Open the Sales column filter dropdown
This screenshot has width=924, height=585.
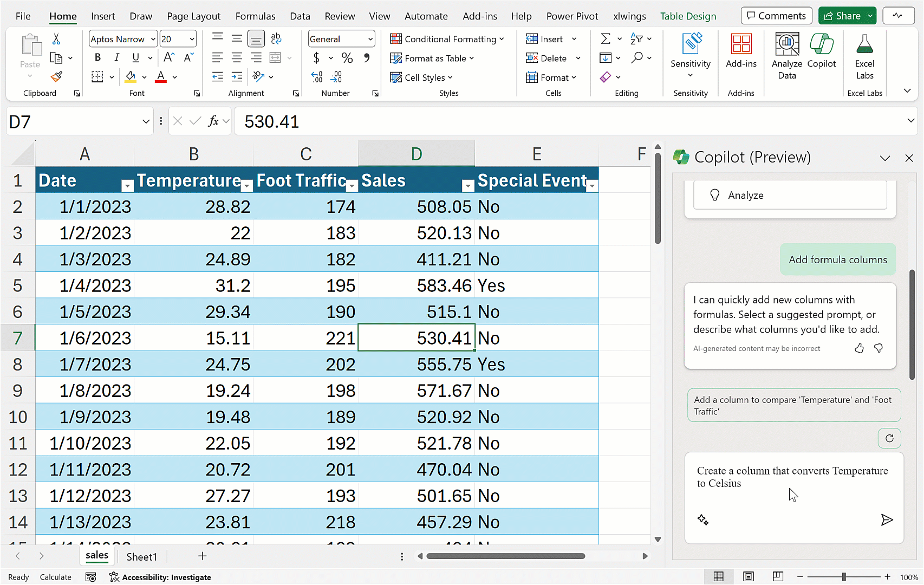click(x=467, y=186)
